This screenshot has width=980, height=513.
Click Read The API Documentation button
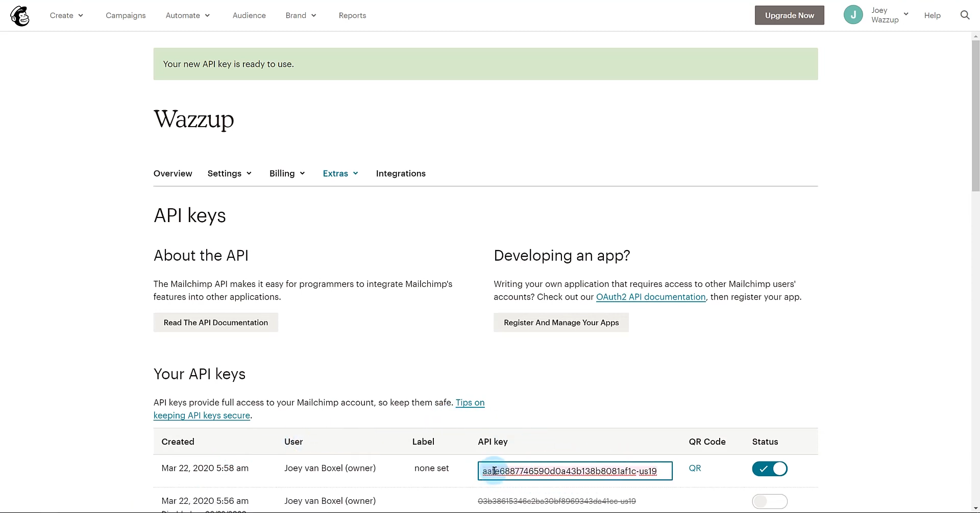[215, 323]
